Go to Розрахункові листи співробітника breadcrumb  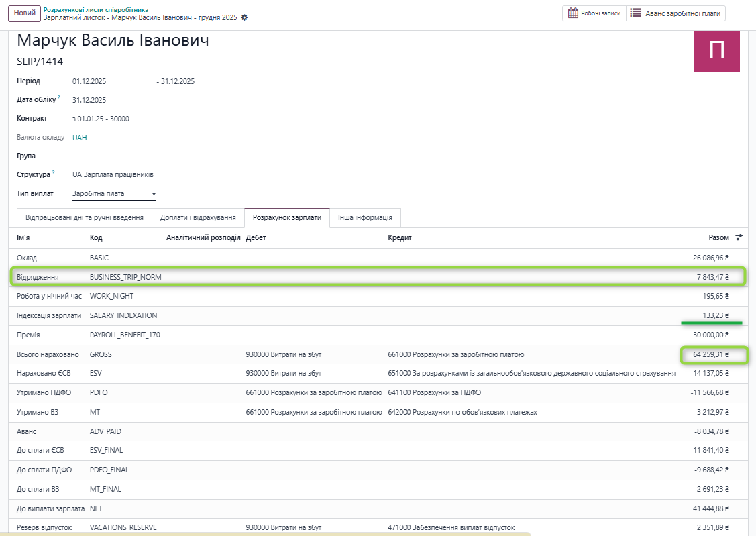(95, 9)
